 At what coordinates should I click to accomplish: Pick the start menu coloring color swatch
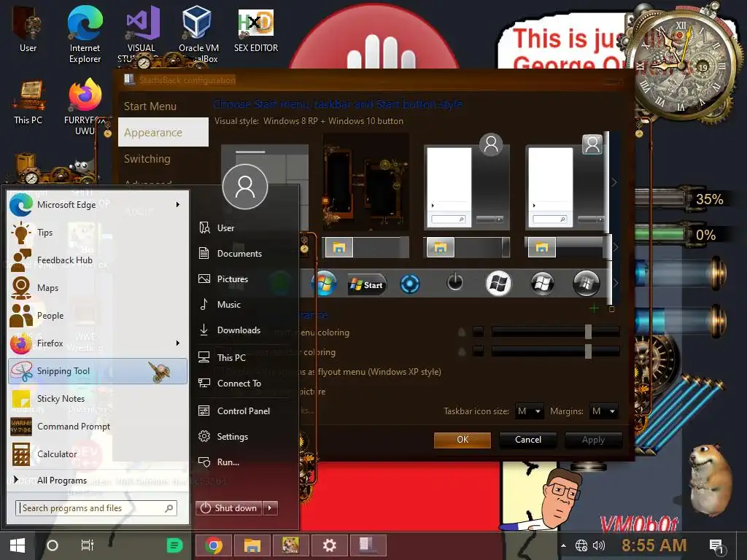tap(478, 332)
